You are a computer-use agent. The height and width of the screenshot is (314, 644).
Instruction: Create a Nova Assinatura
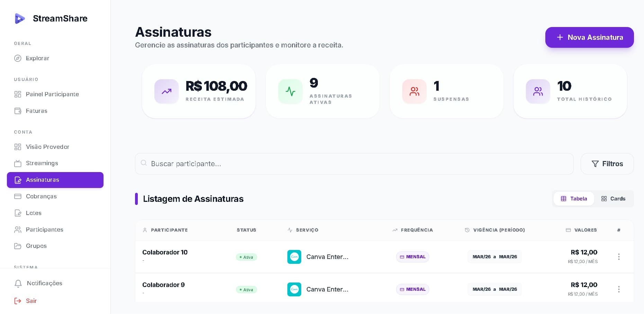pyautogui.click(x=589, y=37)
